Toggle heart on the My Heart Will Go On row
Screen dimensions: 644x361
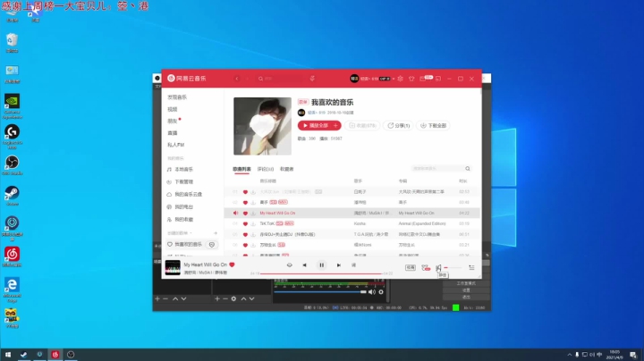[x=245, y=214]
